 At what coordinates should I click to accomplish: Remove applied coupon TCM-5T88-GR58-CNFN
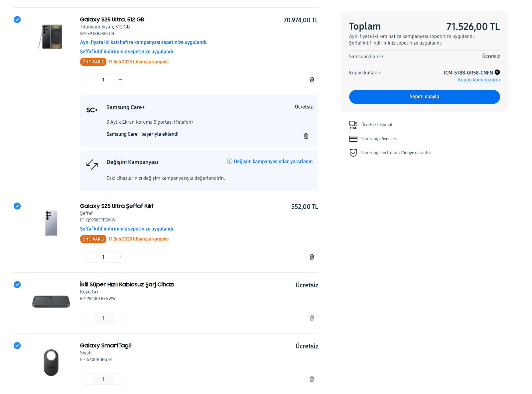click(x=497, y=72)
